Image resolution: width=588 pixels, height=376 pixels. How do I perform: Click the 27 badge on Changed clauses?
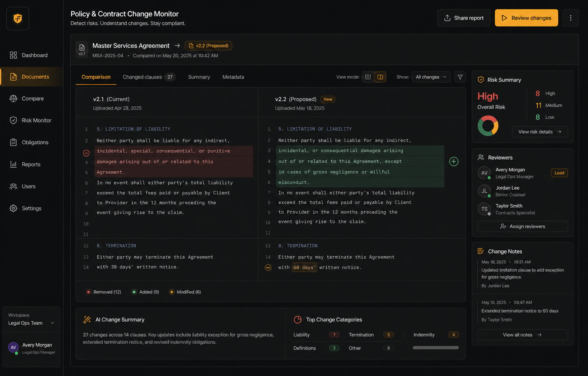170,77
